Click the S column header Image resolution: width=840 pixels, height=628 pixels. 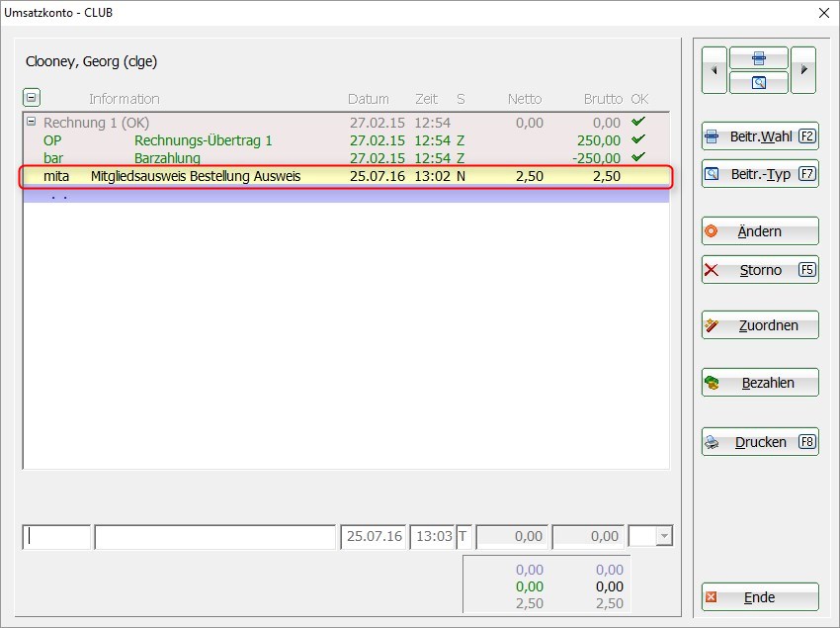[461, 99]
